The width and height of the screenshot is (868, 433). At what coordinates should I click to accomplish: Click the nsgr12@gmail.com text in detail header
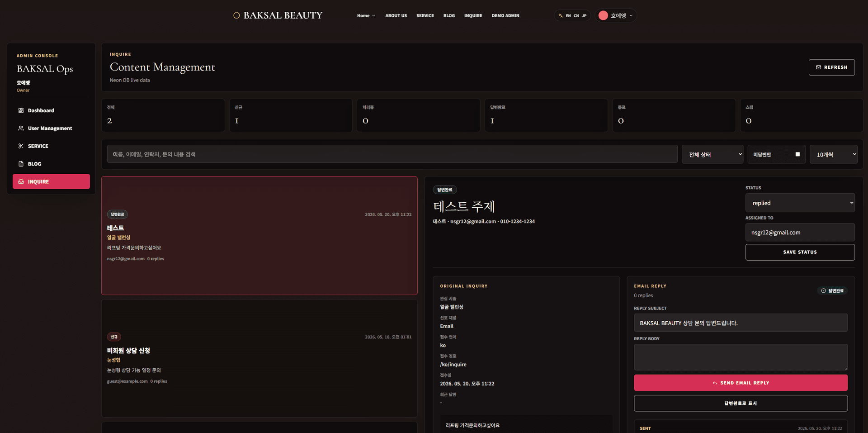click(473, 222)
